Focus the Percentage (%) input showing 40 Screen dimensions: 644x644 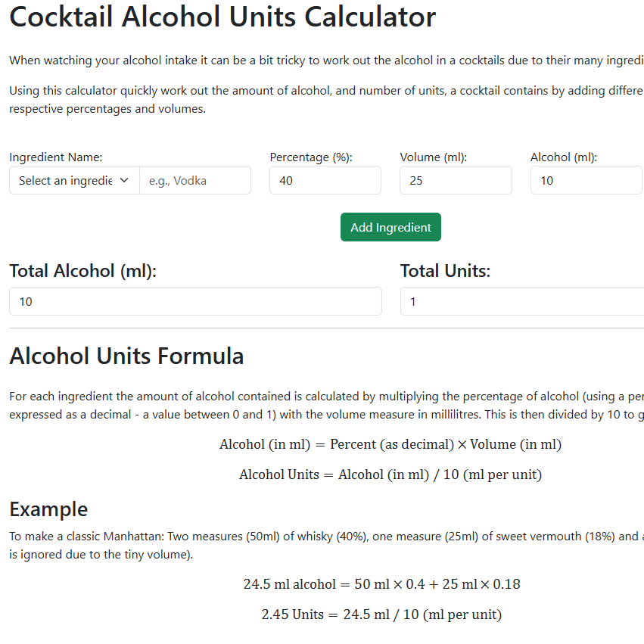pyautogui.click(x=325, y=180)
